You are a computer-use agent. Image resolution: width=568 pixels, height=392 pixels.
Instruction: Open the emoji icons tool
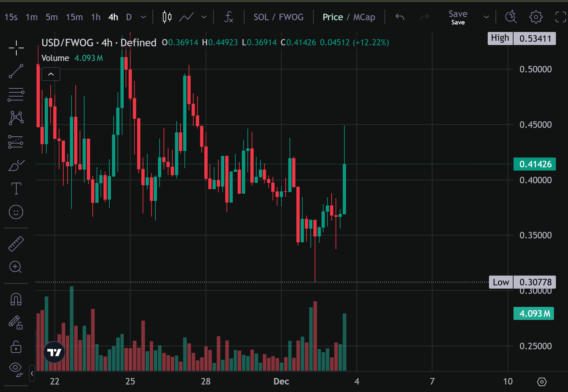click(x=16, y=212)
